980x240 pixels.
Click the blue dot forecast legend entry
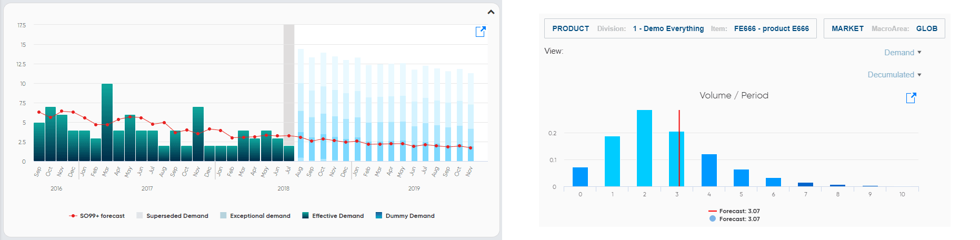[x=734, y=219]
